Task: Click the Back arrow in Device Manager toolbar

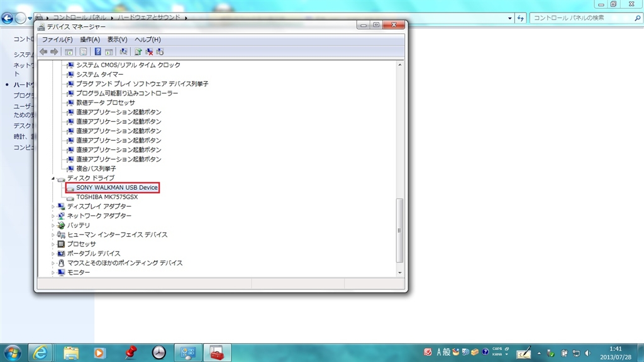Action: (x=43, y=52)
